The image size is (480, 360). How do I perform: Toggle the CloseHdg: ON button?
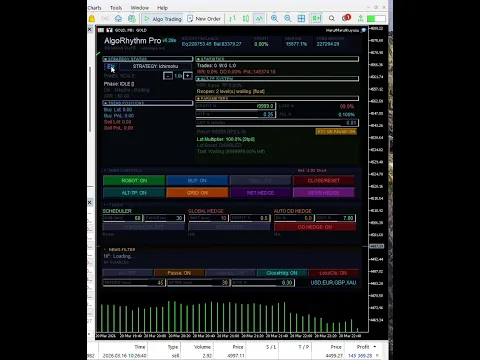[x=282, y=273]
